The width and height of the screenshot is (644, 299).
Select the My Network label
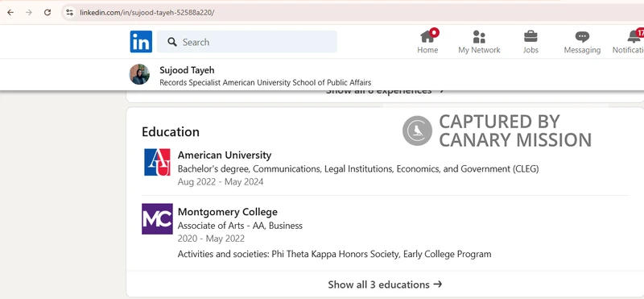(x=479, y=50)
